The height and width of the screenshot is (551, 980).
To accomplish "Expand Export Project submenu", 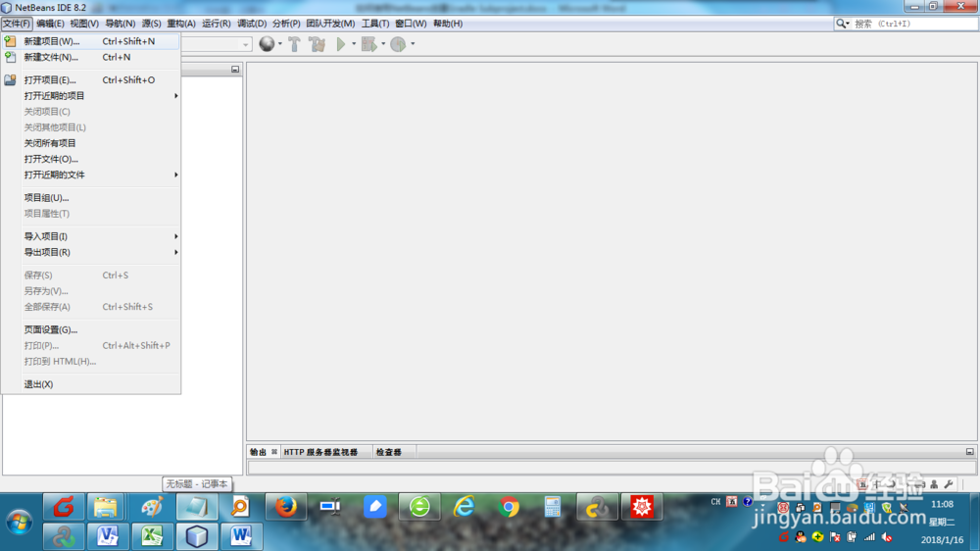I will [x=91, y=252].
